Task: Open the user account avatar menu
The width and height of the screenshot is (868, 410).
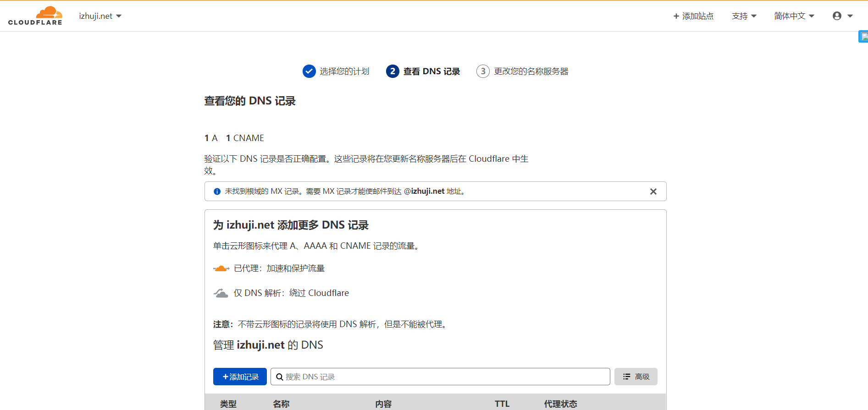Action: click(842, 16)
